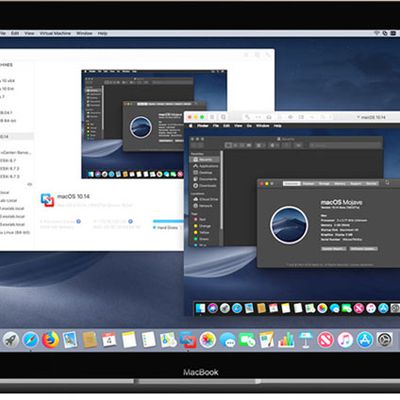Viewport: 400px width, 400px height.
Task: Open iTunes in the guest VM dock
Action: tap(371, 308)
